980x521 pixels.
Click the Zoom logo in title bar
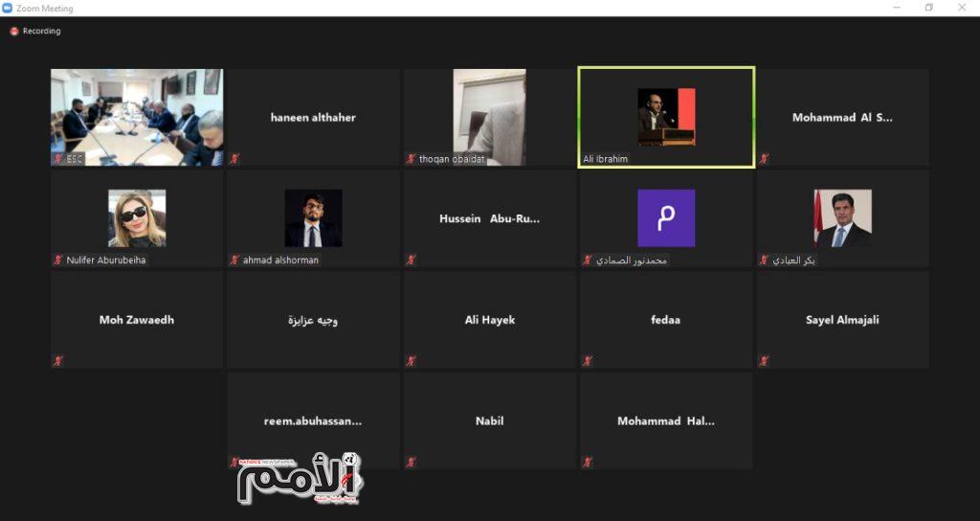coord(8,8)
